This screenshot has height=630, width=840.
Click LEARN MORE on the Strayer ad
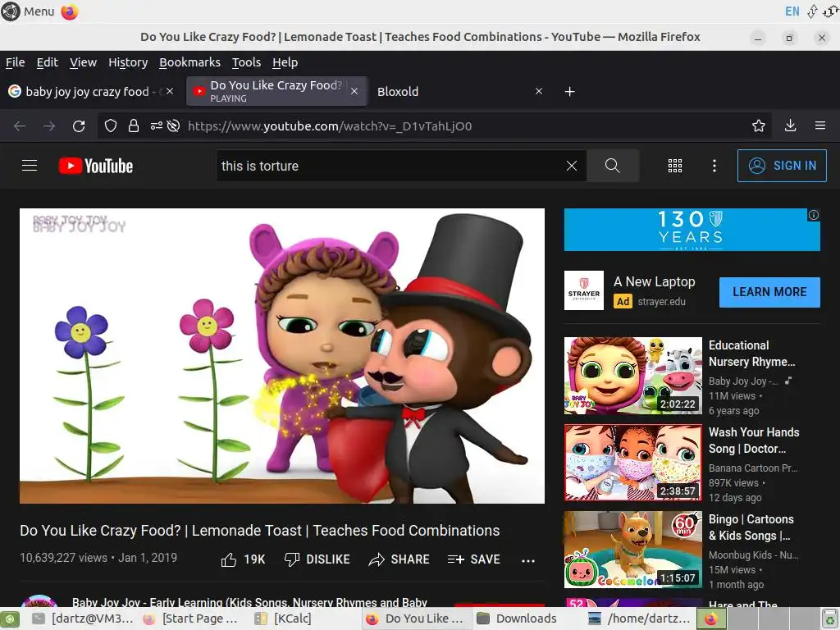tap(769, 292)
